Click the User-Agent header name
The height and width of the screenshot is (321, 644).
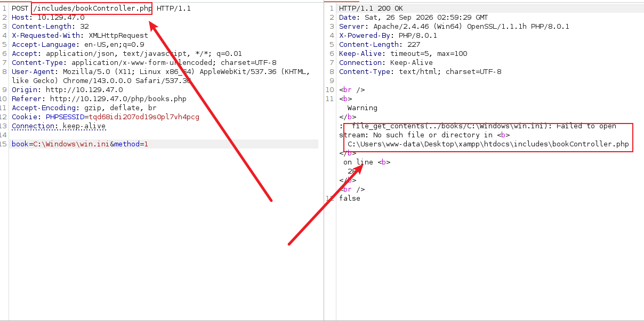coord(33,72)
